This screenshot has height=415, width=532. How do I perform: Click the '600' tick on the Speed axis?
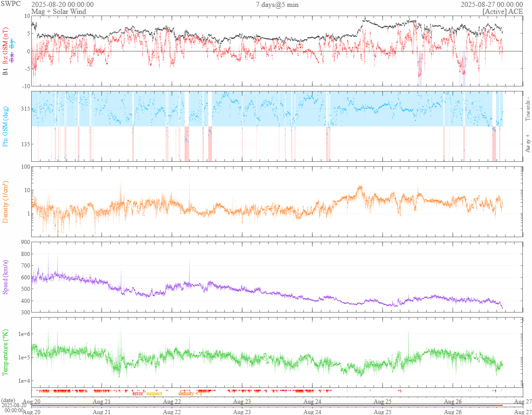coord(25,277)
